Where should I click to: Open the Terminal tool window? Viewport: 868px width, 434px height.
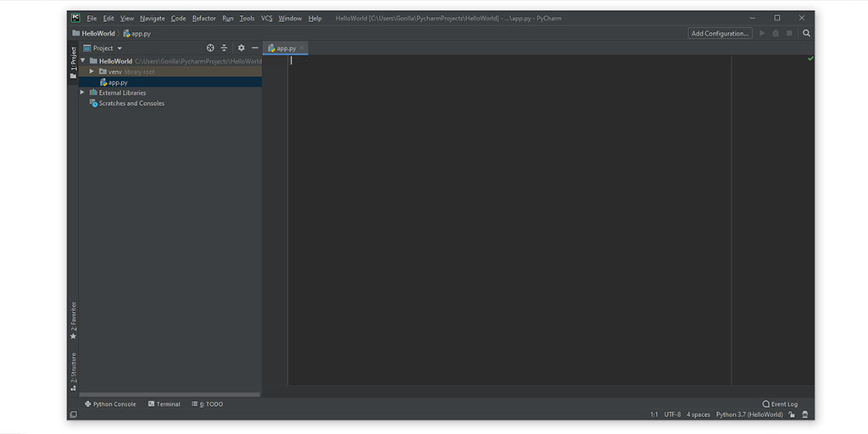click(164, 404)
